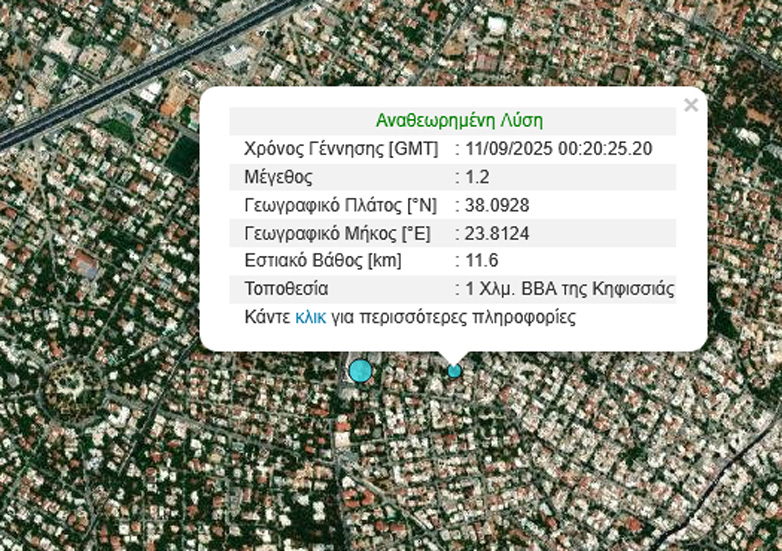The image size is (782, 551).
Task: Click the 'Χρόνος Γέννησης [GMT]' label
Action: click(341, 149)
